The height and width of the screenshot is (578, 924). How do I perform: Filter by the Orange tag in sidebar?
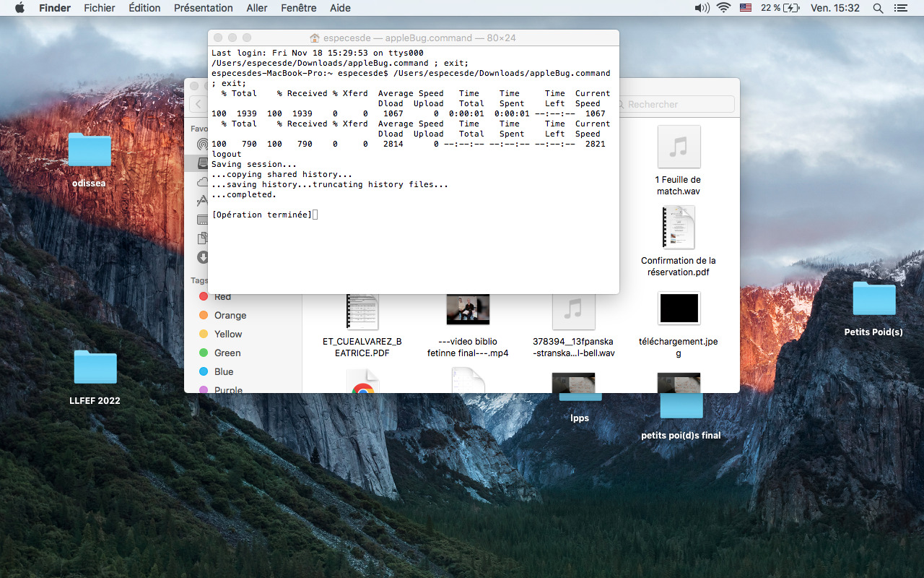click(x=230, y=315)
